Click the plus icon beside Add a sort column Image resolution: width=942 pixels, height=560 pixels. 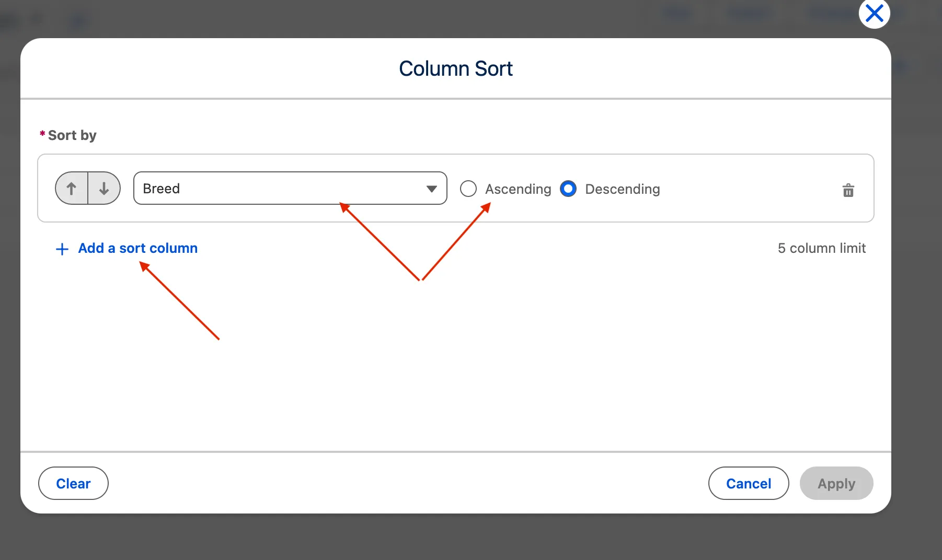[x=62, y=249]
